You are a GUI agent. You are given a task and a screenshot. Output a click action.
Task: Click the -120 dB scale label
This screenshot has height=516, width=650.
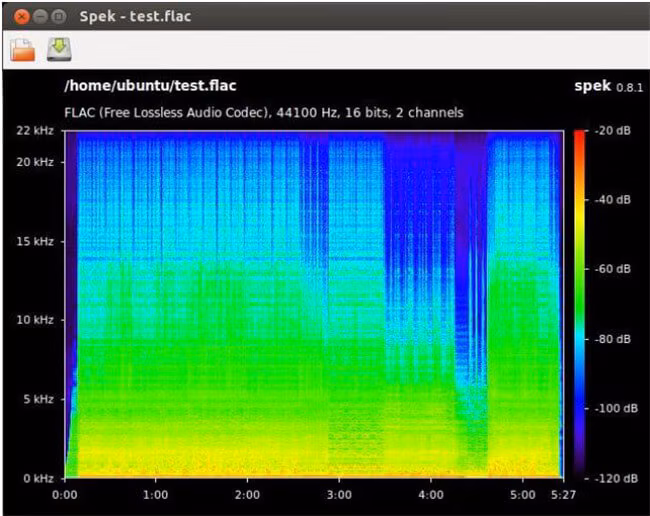616,478
